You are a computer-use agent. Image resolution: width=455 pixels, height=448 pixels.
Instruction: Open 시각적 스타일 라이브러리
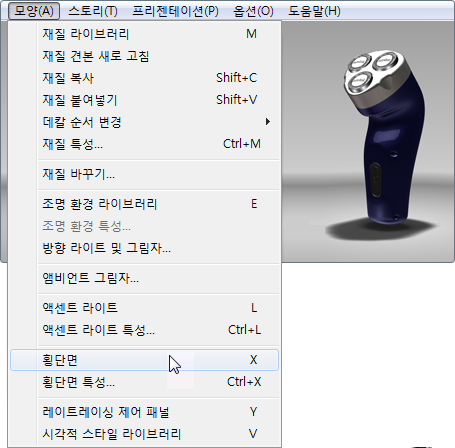(x=144, y=434)
